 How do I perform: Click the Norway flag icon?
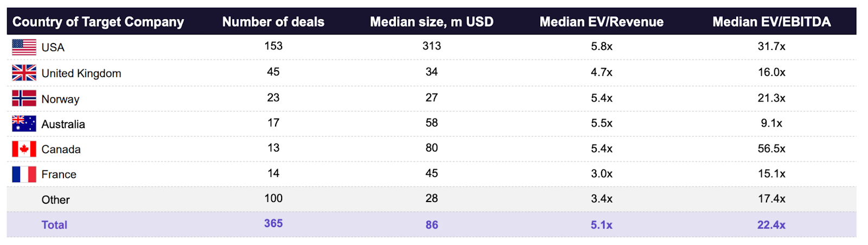coord(24,98)
